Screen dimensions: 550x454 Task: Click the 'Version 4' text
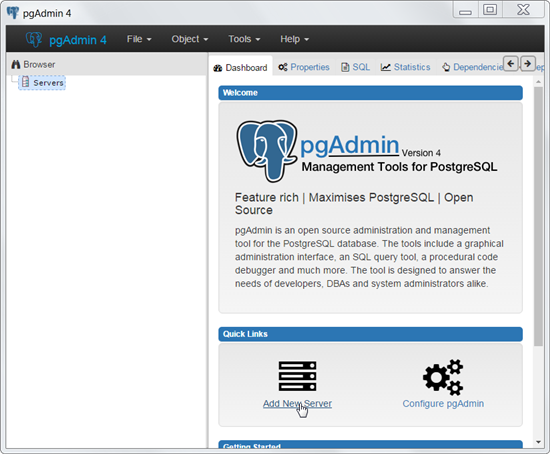tap(421, 153)
